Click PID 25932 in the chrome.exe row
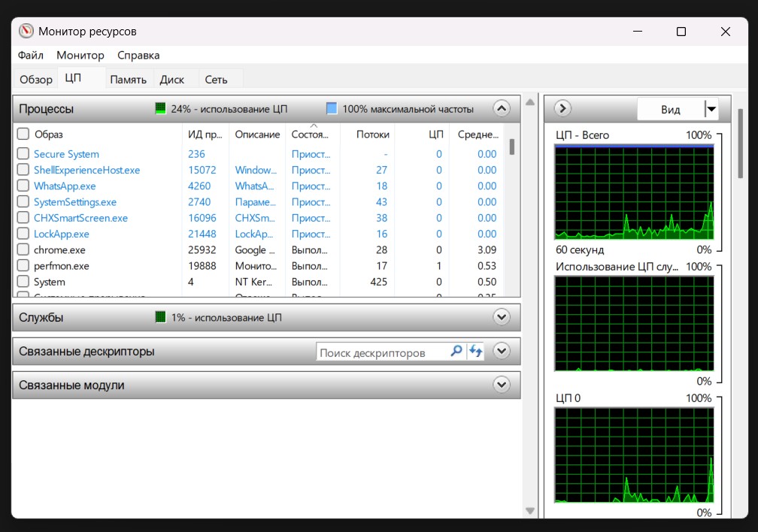Viewport: 758px width, 532px height. coord(202,249)
